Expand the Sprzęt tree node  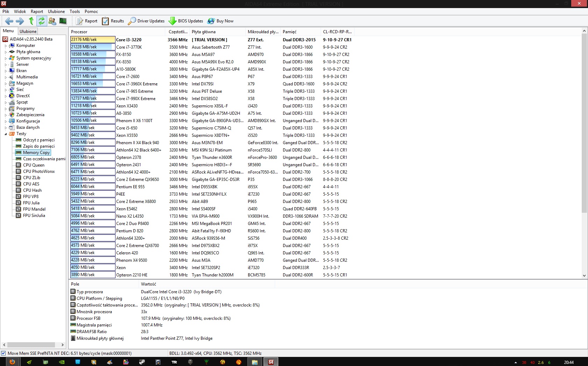pyautogui.click(x=6, y=103)
